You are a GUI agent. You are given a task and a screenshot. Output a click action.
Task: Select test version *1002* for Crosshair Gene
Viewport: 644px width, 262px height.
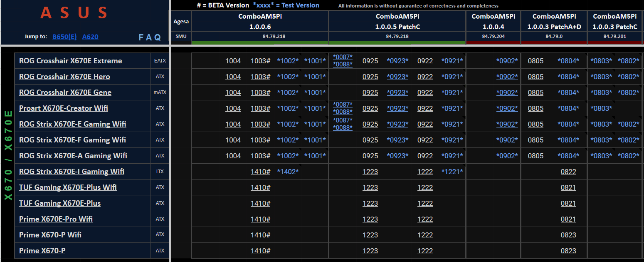(288, 92)
